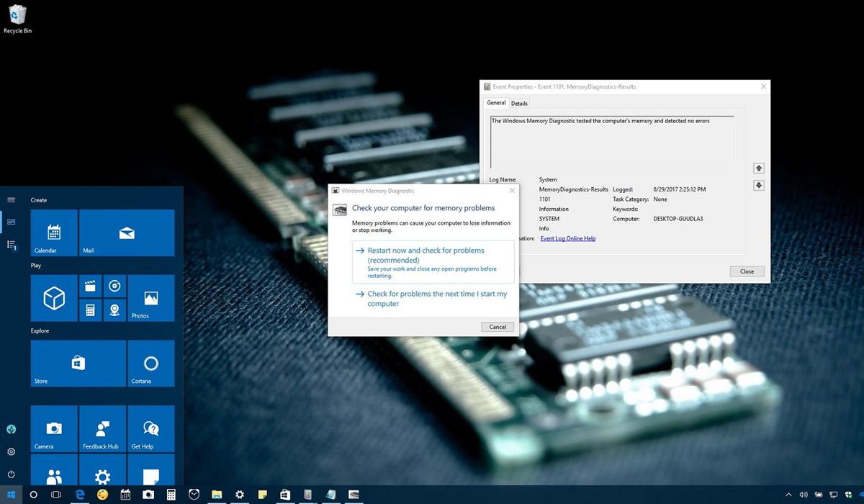Open Settings gear on the taskbar
The image size is (864, 504).
(240, 495)
